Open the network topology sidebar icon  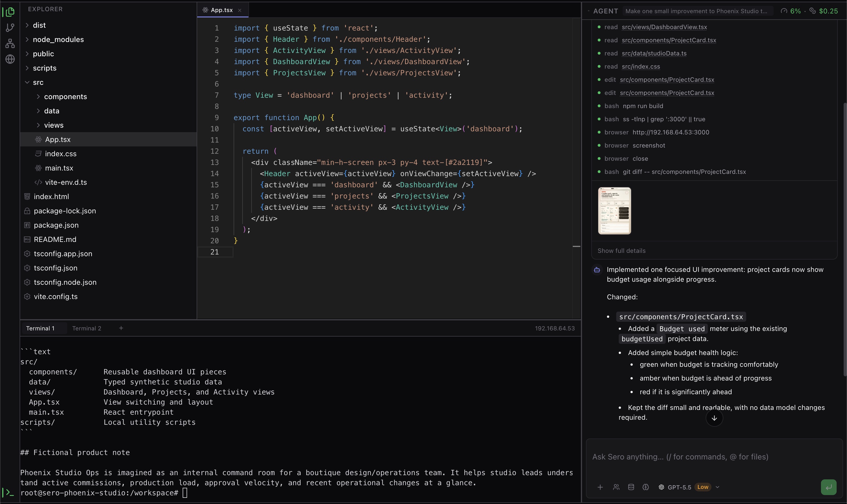click(10, 43)
